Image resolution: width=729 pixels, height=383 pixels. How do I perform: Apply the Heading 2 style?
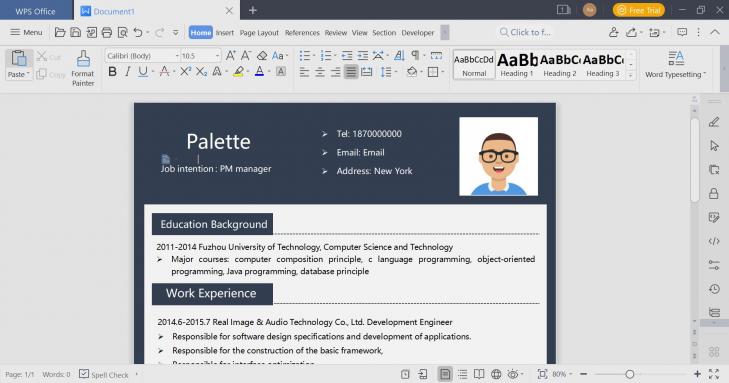[x=560, y=65]
